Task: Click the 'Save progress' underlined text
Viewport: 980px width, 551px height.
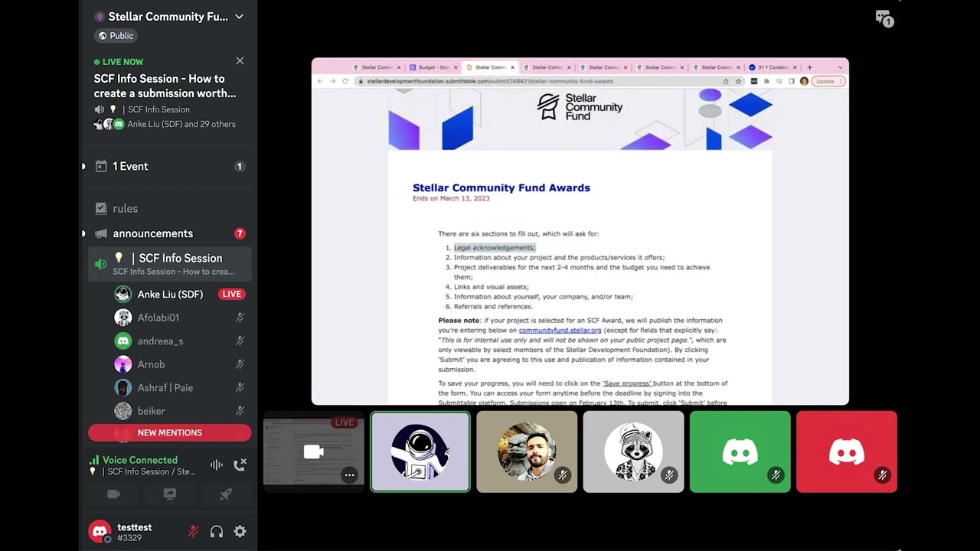Action: coord(627,383)
